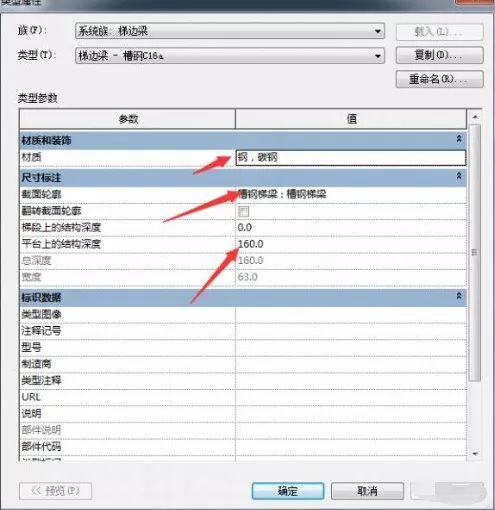Image resolution: width=495 pixels, height=510 pixels.
Task: Select the 部件代码 row
Action: (243, 447)
